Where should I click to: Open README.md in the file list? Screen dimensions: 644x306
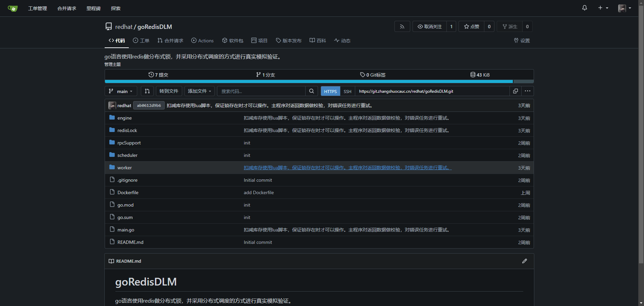(130, 242)
